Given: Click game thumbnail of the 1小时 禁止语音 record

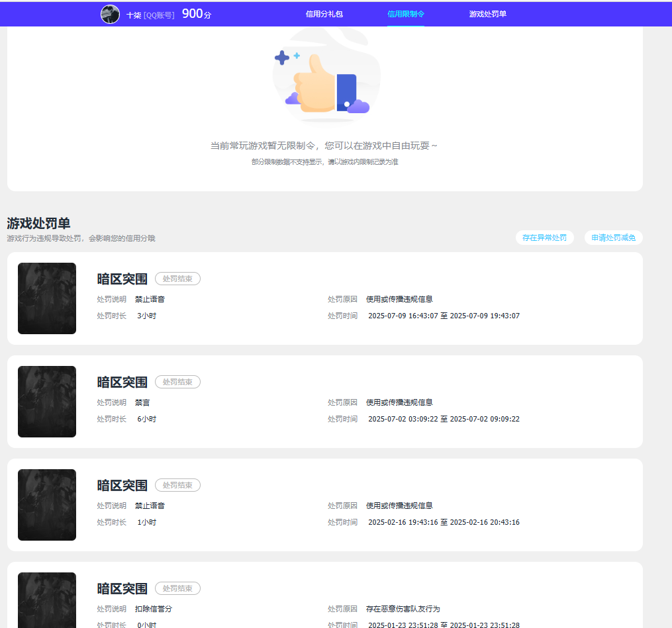Looking at the screenshot, I should 47,505.
